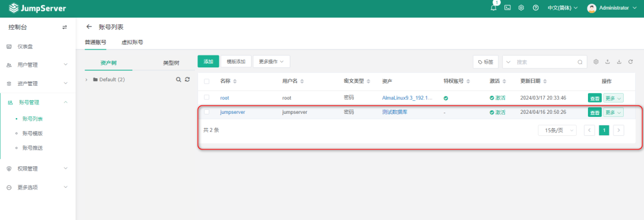Screen dimensions: 644x220
Task: Click the Administrator avatar picture
Action: click(x=592, y=8)
